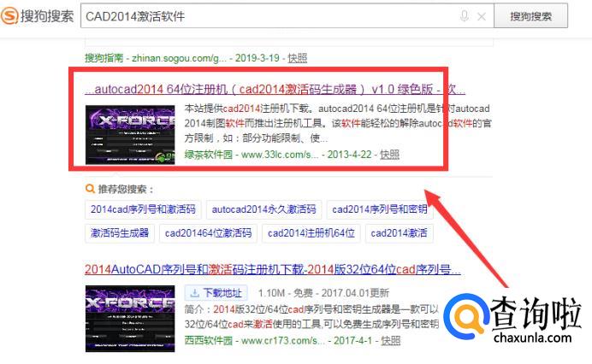
Task: Click the 本站提供cad2014注册机下载 description text
Action: (x=338, y=123)
